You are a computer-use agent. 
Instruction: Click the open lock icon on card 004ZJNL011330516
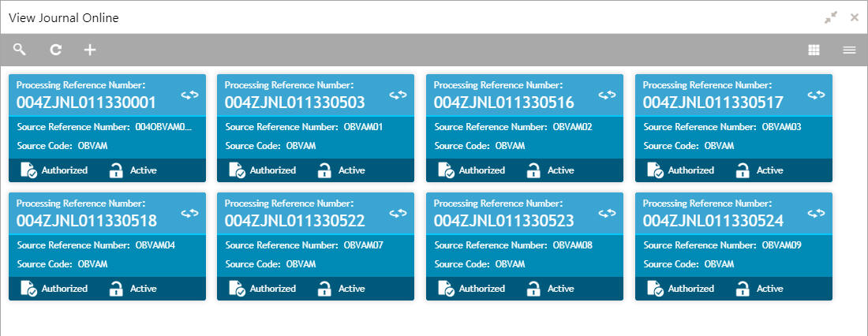(533, 170)
